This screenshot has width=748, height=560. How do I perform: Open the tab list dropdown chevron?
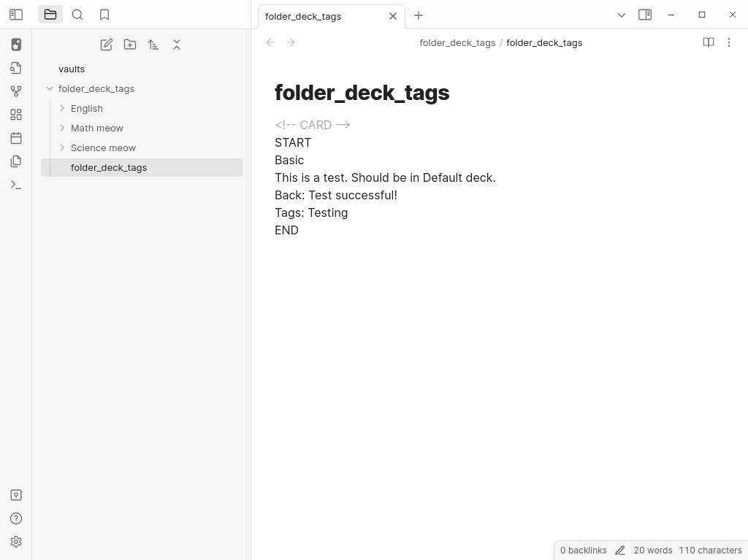tap(621, 15)
